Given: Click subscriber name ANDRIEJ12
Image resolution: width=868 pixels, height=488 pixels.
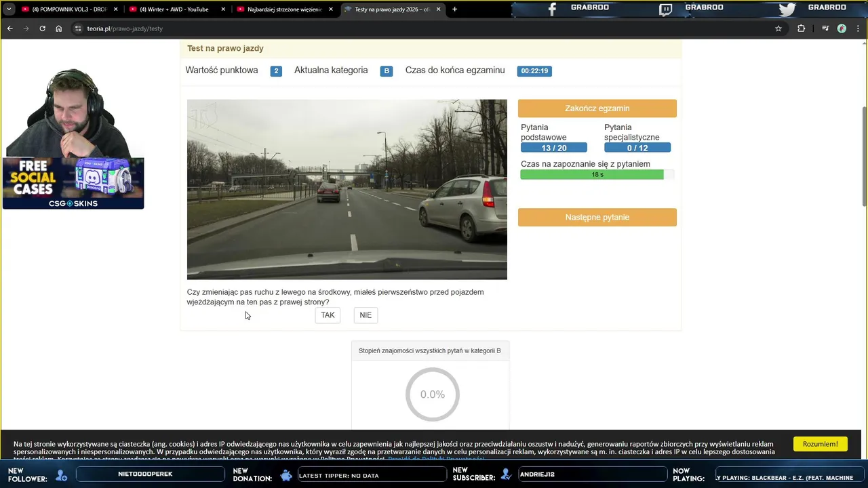Looking at the screenshot, I should click(591, 474).
